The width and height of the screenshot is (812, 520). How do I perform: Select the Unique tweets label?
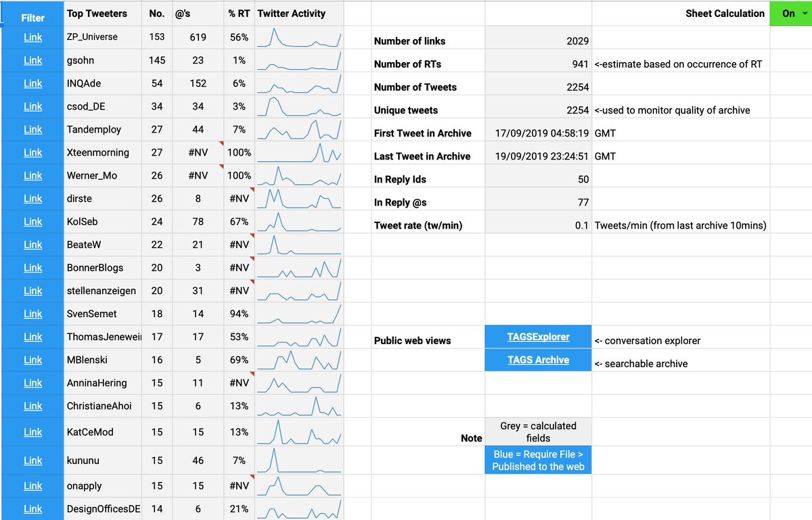pyautogui.click(x=405, y=110)
